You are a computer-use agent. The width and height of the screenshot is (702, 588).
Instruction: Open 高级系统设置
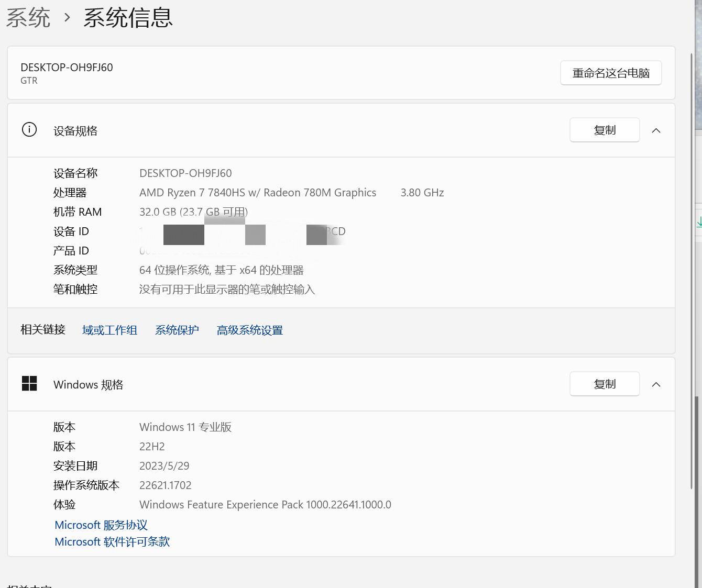click(x=250, y=330)
